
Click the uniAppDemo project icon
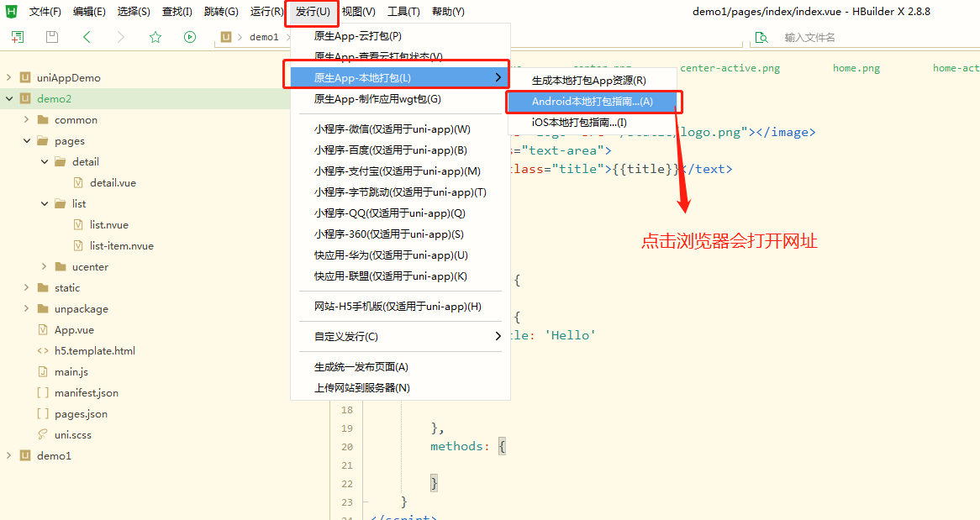point(25,77)
